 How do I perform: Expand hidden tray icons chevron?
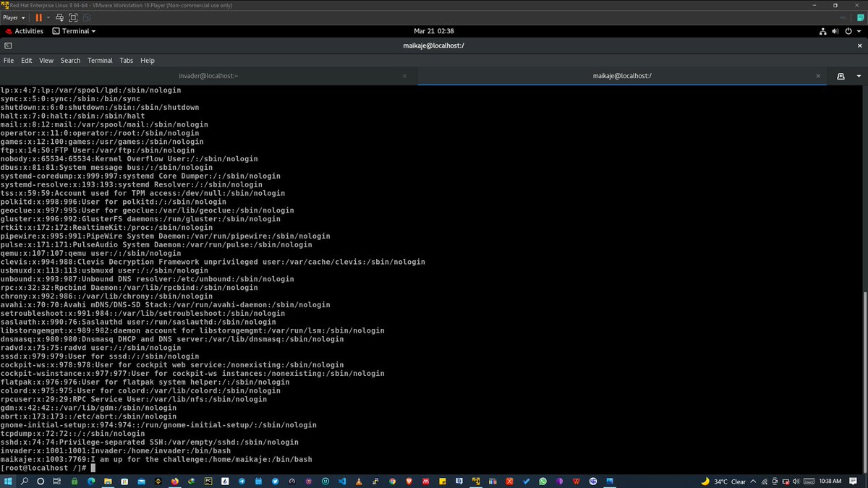(753, 481)
